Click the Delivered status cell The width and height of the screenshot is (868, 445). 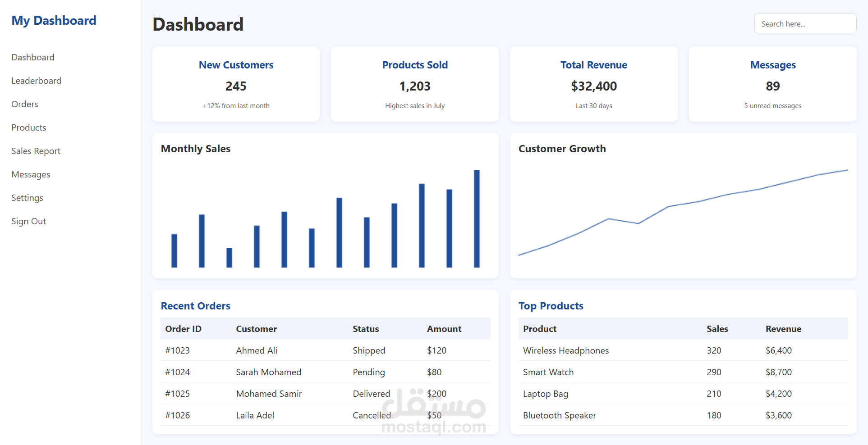tap(371, 394)
